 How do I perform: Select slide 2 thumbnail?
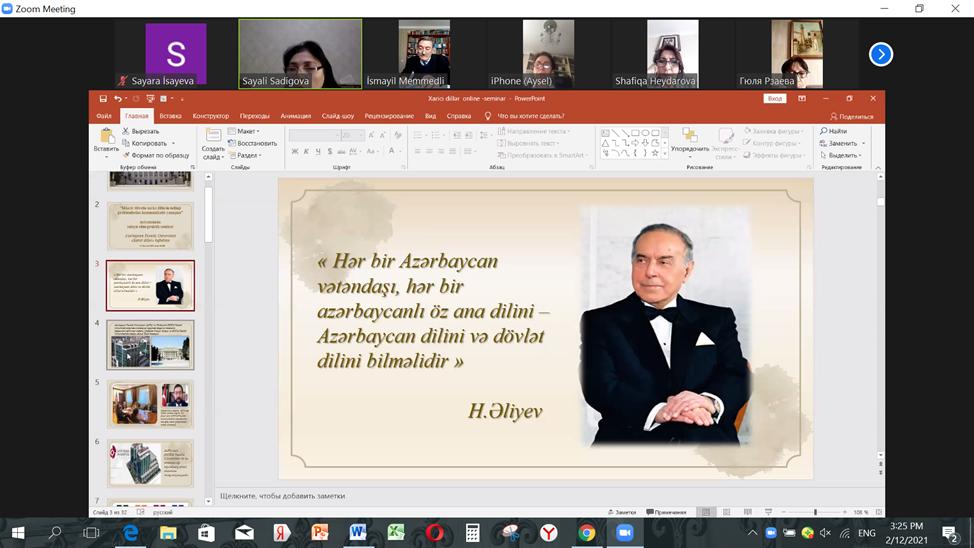tap(150, 226)
